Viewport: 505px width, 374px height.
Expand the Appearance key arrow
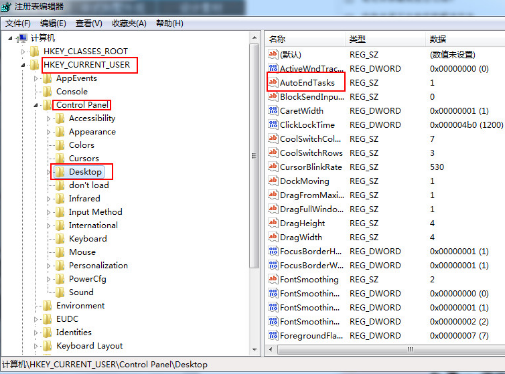pyautogui.click(x=49, y=132)
